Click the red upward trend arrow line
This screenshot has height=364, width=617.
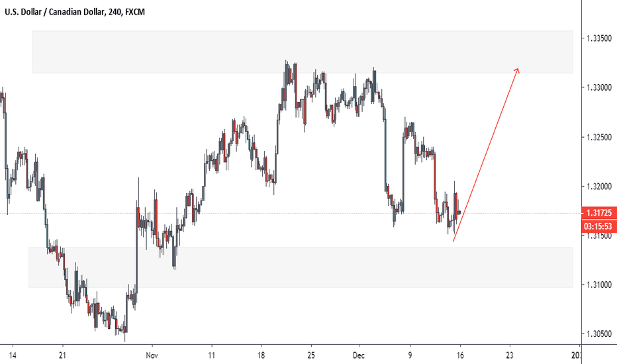tap(486, 155)
